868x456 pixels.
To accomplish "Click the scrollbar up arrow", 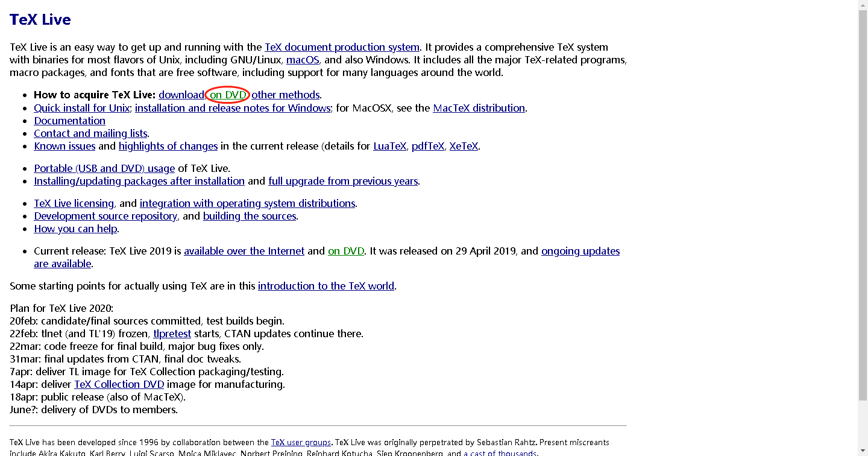I will (863, 5).
